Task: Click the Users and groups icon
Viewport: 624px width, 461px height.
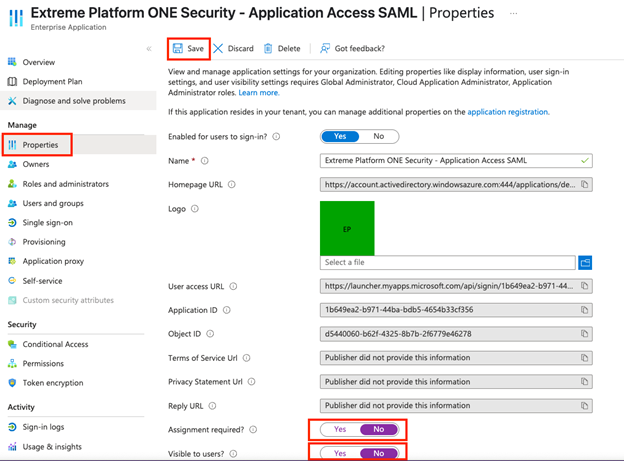Action: coord(12,203)
